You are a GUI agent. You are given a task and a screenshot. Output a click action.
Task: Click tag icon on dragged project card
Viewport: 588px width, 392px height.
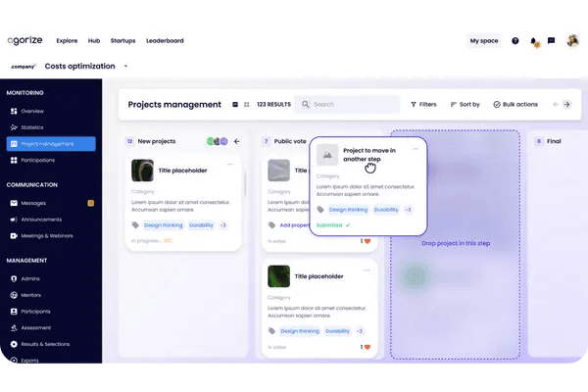pyautogui.click(x=320, y=210)
